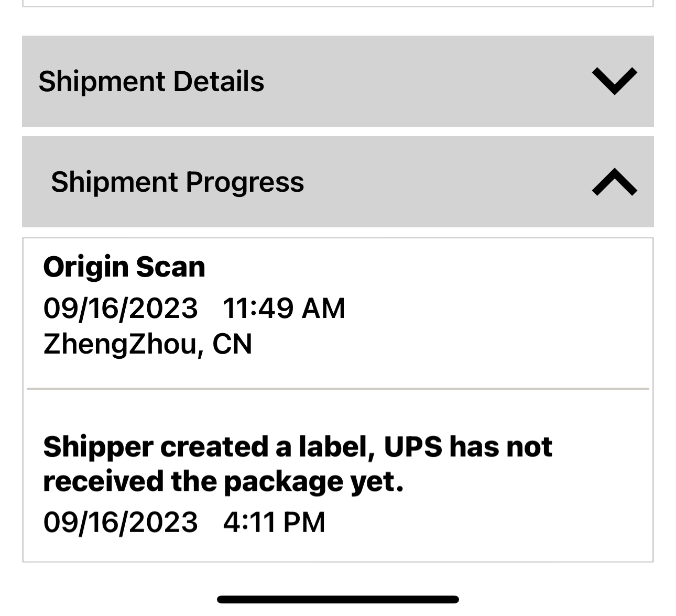Tap empty gray area of Shipment Details bar

[419, 81]
